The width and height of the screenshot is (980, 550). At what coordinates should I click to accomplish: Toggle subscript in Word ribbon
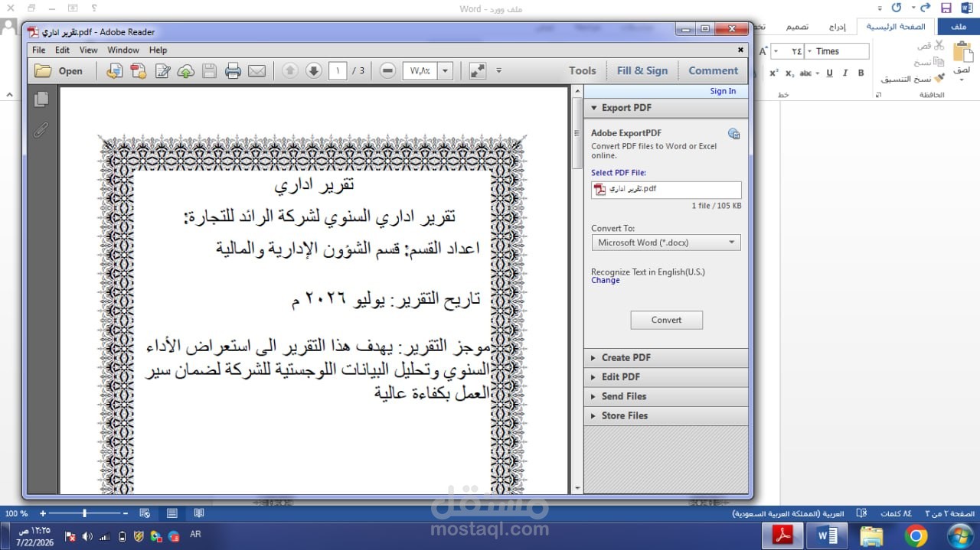[789, 73]
